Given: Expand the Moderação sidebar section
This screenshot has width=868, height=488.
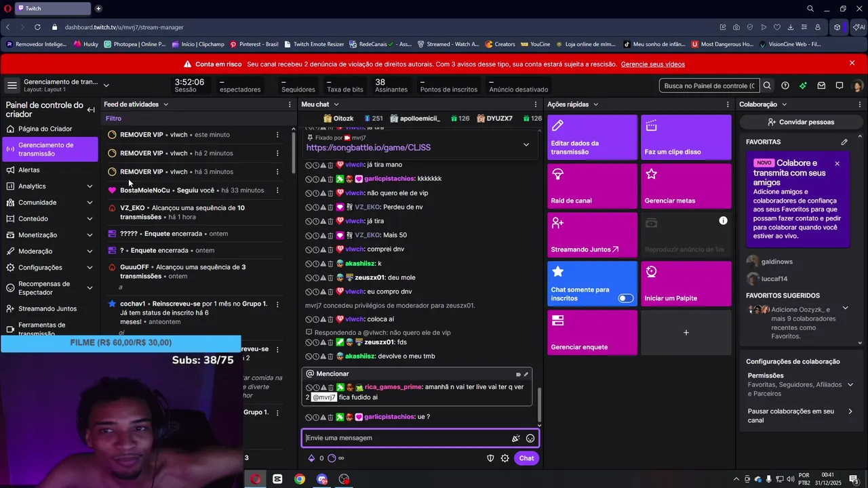Looking at the screenshot, I should point(90,251).
